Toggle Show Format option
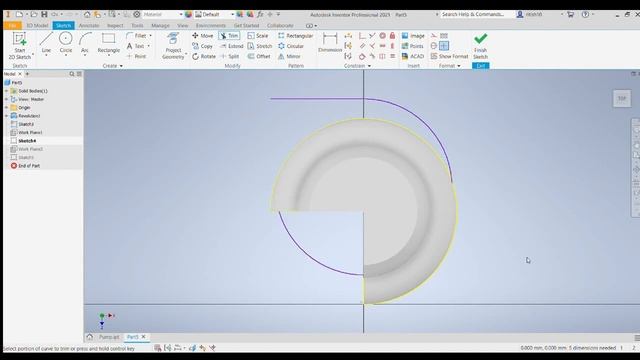The width and height of the screenshot is (640, 360). point(449,56)
